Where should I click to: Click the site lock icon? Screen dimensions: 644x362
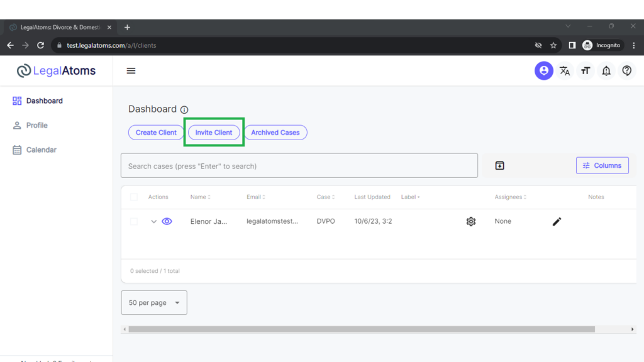click(x=59, y=45)
